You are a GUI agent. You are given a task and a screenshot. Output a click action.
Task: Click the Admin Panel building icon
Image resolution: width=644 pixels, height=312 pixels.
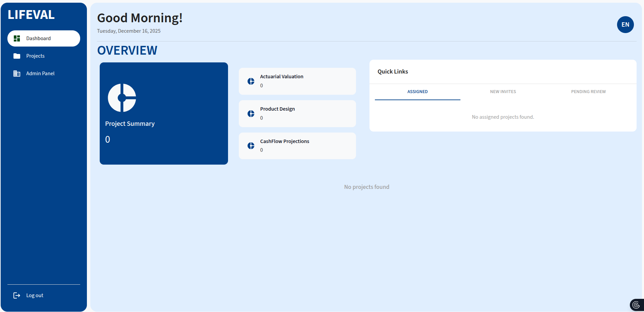coord(17,74)
